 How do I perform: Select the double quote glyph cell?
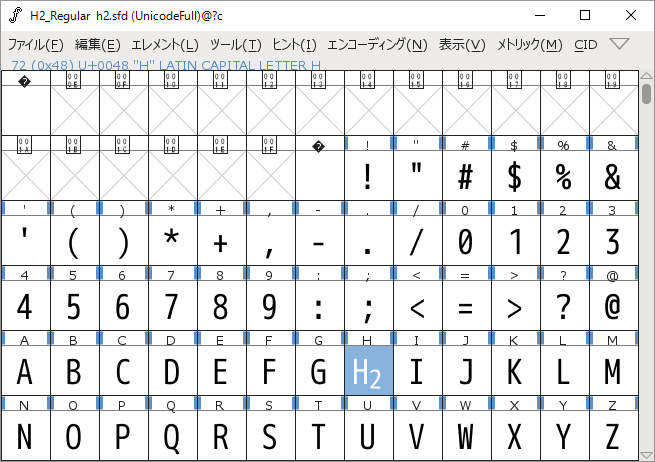[418, 175]
